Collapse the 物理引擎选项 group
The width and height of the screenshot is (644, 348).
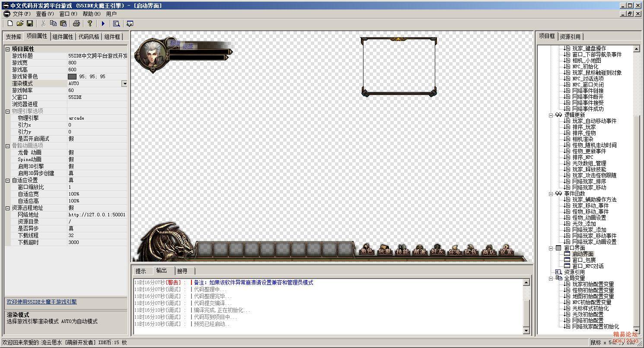coord(7,111)
